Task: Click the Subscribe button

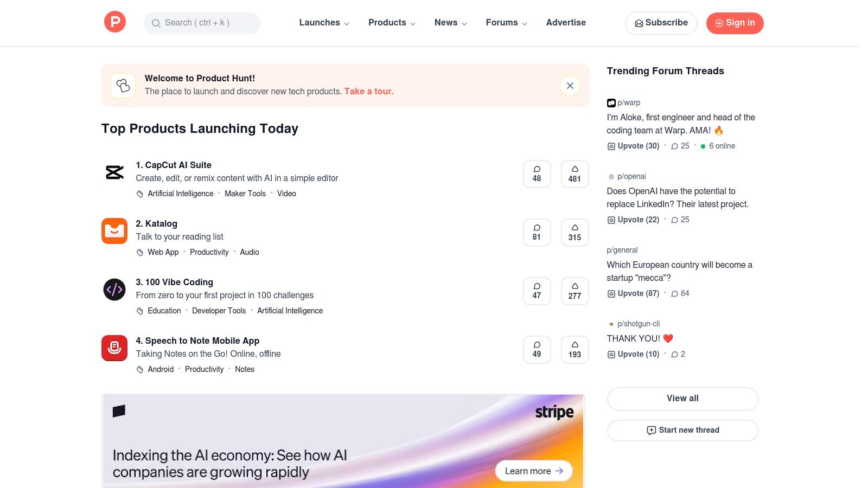Action: [x=661, y=23]
